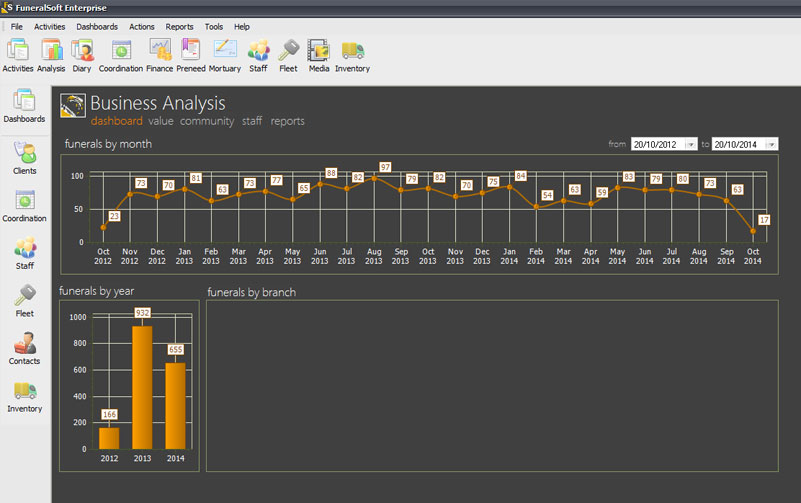Screen dimensions: 801x503
Task: Select Fleet key icon in sidebar
Action: [25, 295]
